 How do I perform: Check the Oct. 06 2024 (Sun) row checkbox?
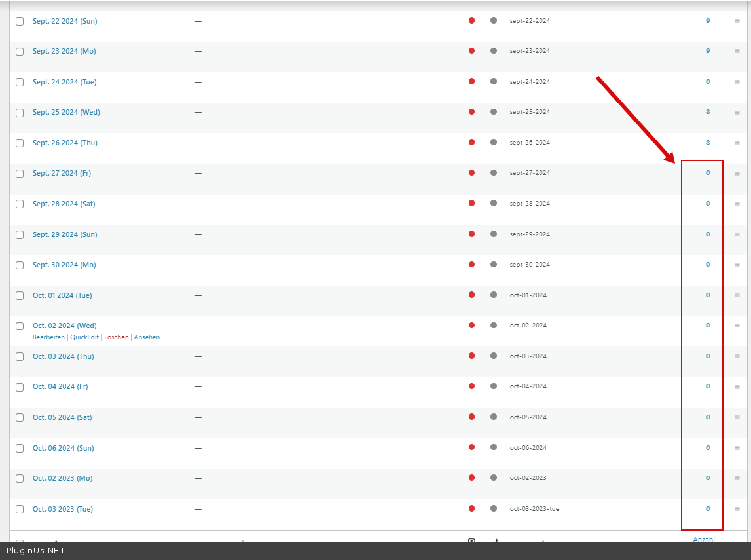pos(20,449)
